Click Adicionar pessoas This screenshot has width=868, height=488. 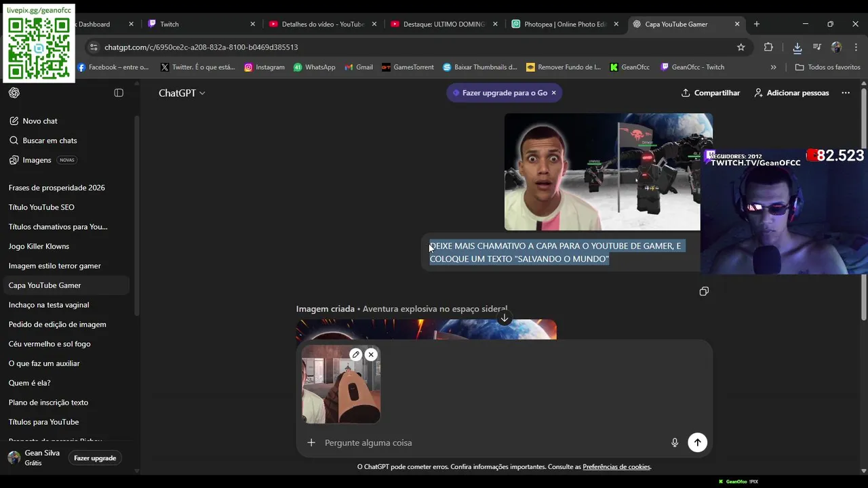[x=791, y=93]
